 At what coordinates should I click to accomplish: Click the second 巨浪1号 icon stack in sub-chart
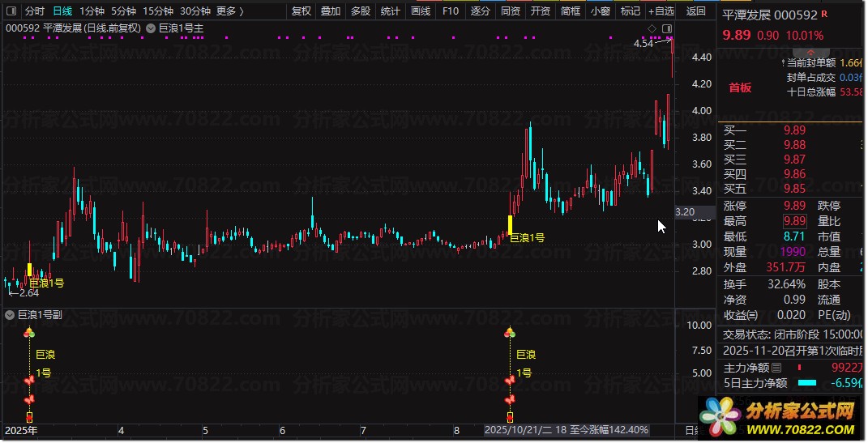click(510, 376)
